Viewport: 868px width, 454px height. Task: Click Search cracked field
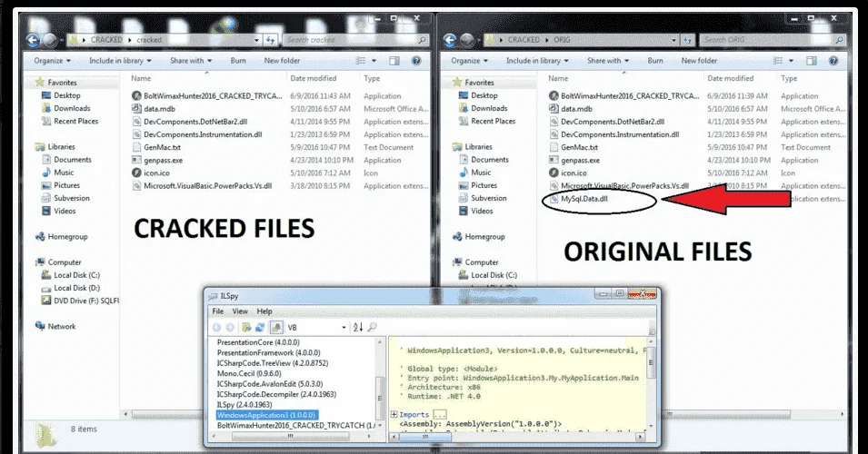click(x=355, y=40)
